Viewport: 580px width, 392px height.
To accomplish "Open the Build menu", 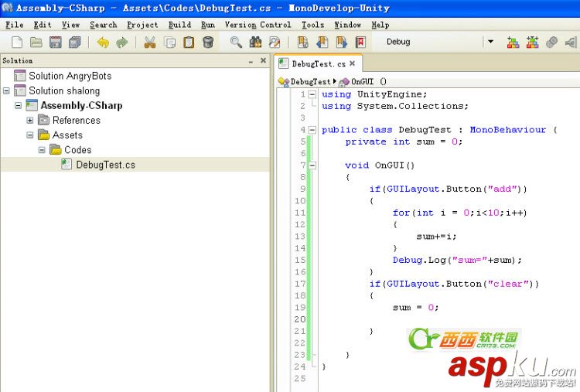I will pos(179,25).
